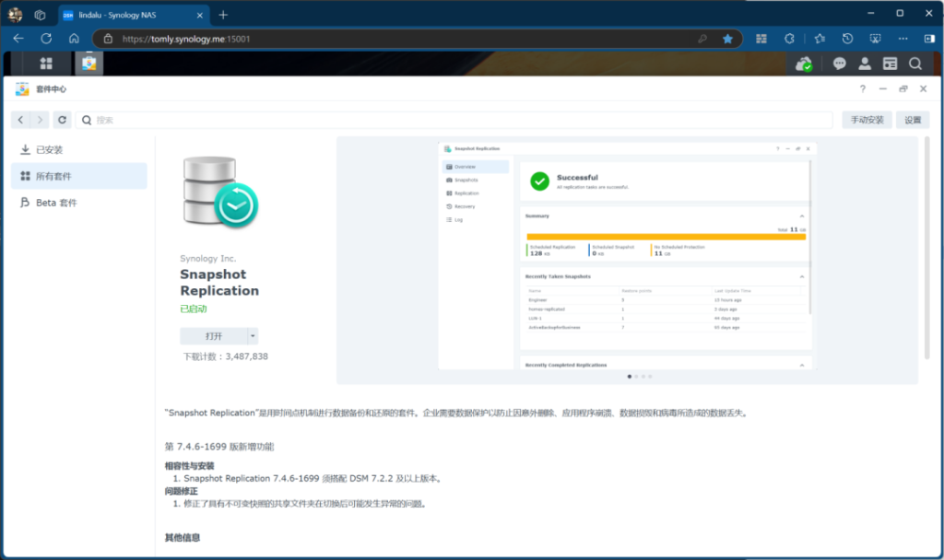Go forward in Package Center navigation
The image size is (944, 560).
pyautogui.click(x=40, y=120)
